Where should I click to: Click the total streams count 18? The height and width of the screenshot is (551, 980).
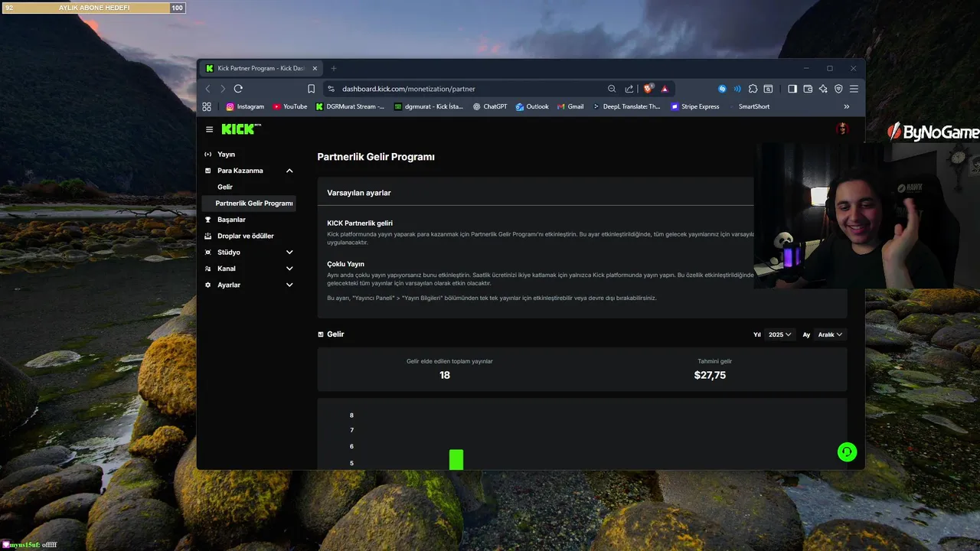pos(445,375)
